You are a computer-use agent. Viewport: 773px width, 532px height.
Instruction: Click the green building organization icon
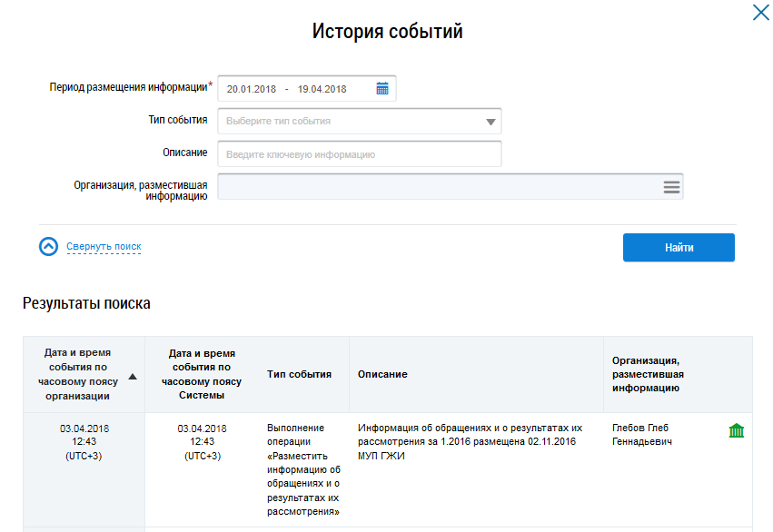click(736, 430)
